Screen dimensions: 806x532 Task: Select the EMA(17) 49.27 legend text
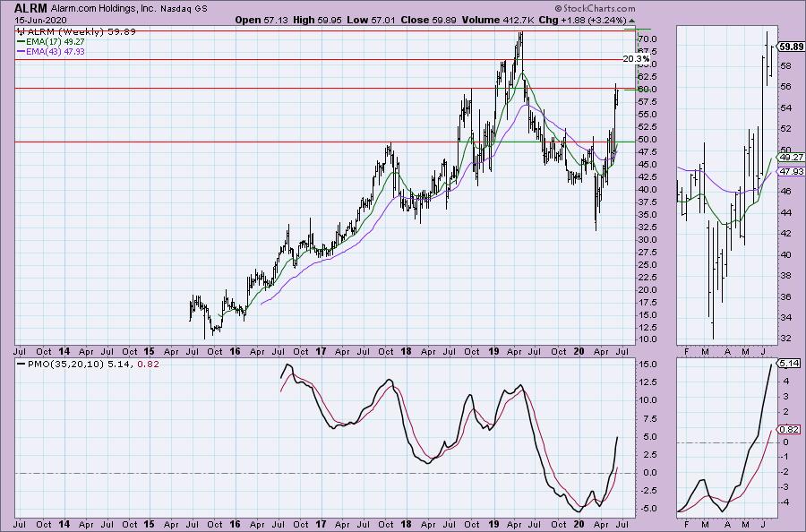tap(56, 41)
